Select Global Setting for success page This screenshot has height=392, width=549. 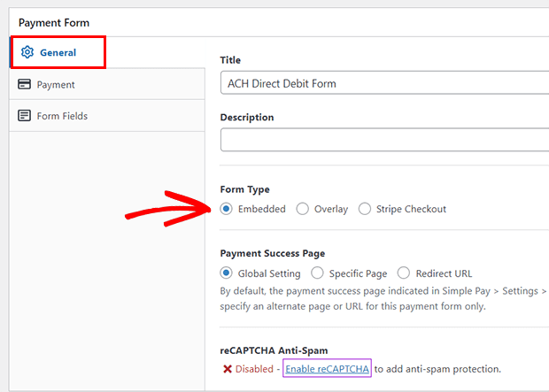[x=227, y=273]
